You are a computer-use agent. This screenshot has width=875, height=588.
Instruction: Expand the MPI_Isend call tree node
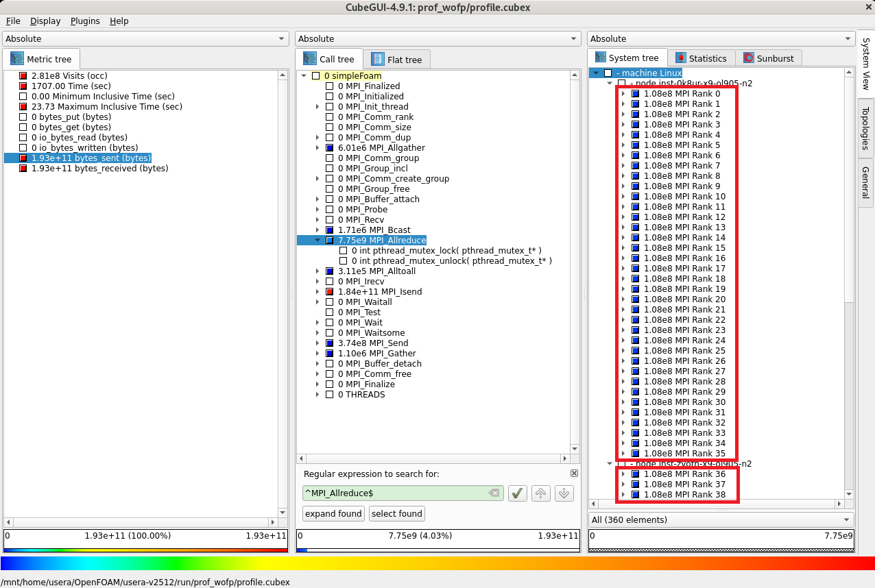point(317,292)
